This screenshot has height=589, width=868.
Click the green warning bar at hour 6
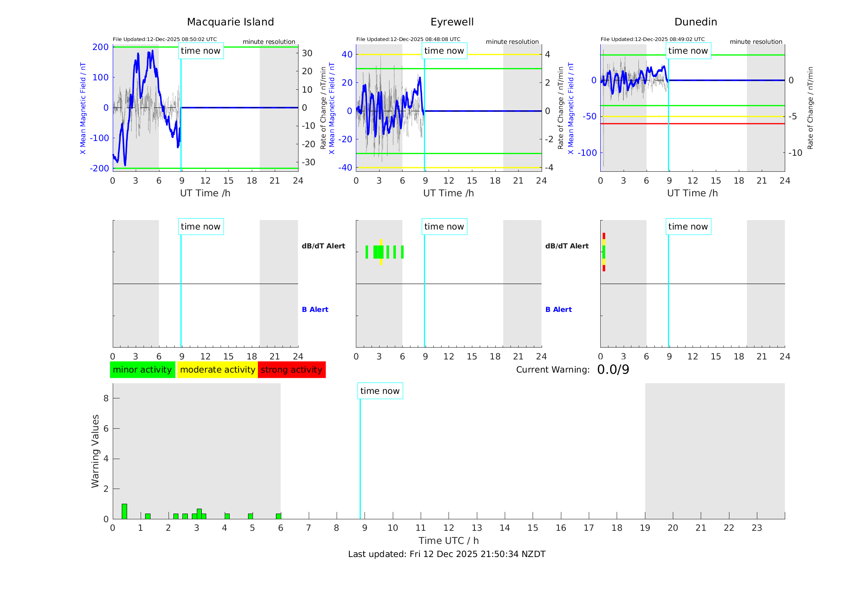coord(278,516)
